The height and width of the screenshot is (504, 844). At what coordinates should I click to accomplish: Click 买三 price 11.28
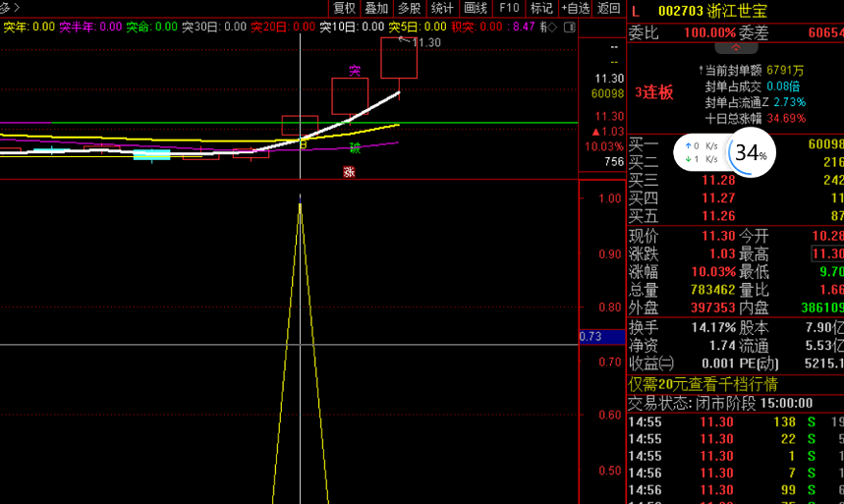click(x=718, y=180)
